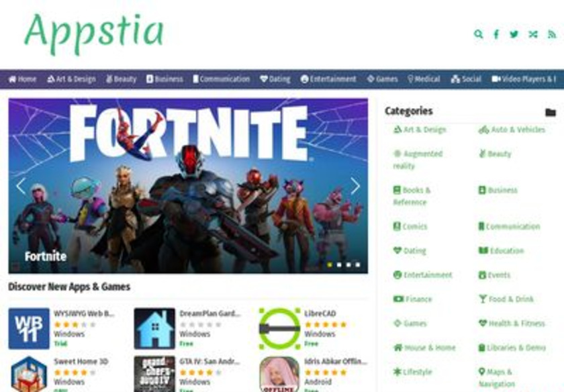This screenshot has width=564, height=392.
Task: Go to Home in navigation bar
Action: [22, 79]
